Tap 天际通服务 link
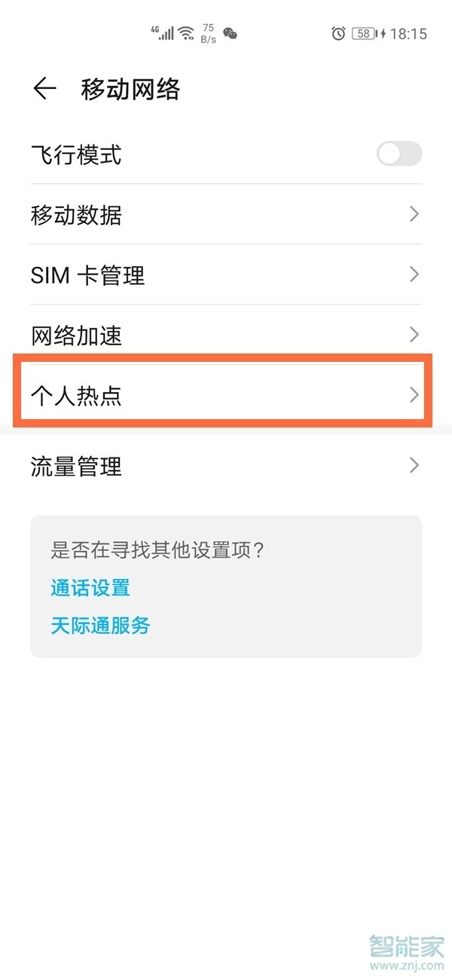Image resolution: width=452 pixels, height=980 pixels. click(x=100, y=626)
